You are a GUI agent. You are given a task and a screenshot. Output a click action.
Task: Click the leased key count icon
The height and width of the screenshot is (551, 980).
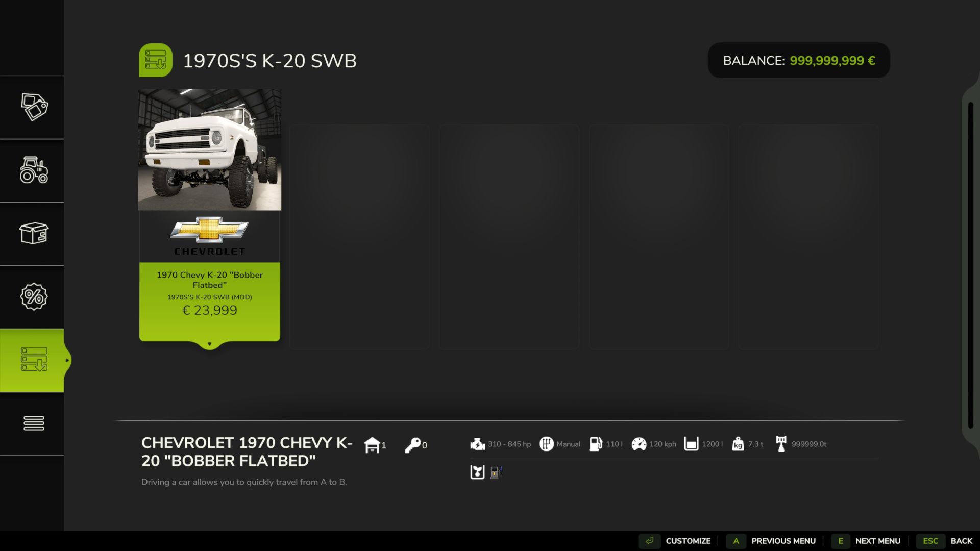pos(412,445)
